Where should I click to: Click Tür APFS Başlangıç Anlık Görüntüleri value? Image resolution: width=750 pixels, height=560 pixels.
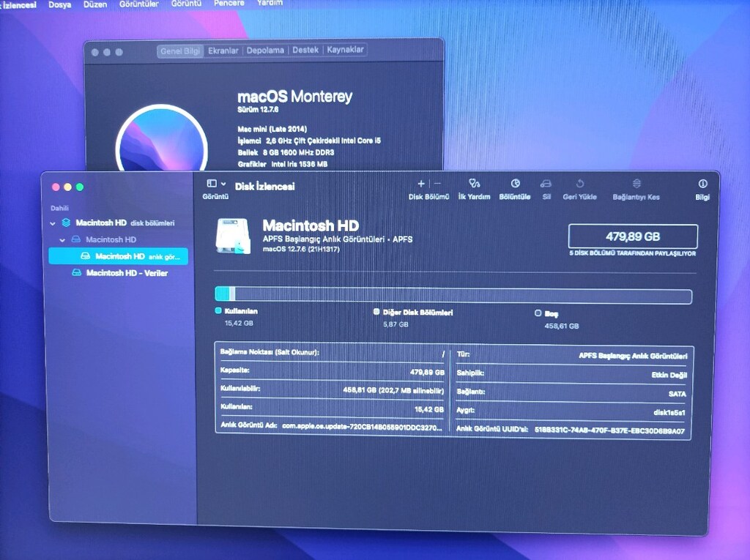pos(633,356)
